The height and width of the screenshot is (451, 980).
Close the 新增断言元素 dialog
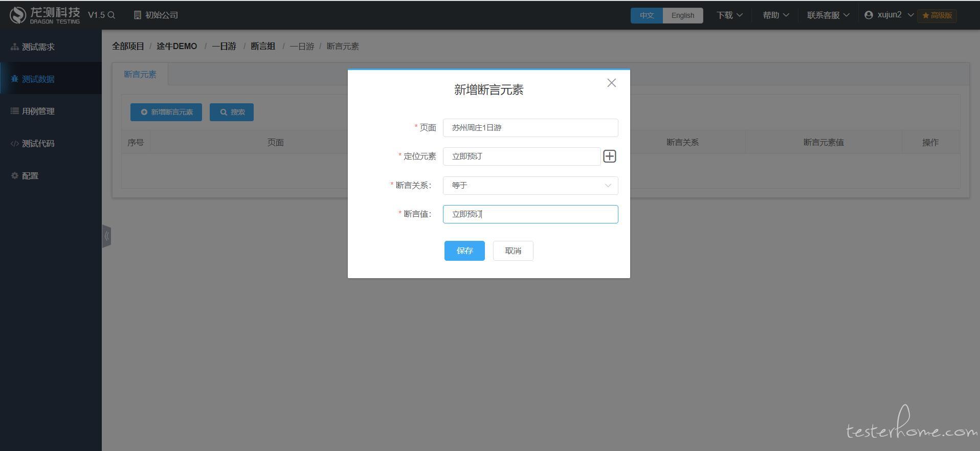click(611, 83)
